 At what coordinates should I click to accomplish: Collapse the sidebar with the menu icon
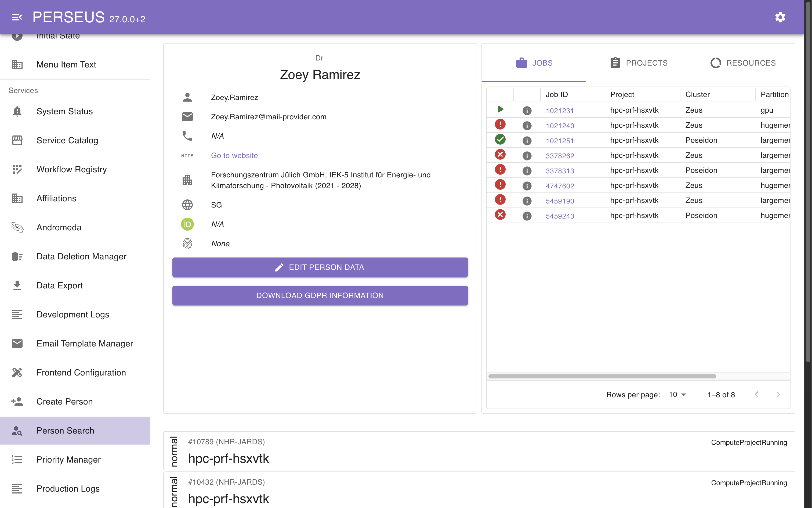click(x=17, y=17)
